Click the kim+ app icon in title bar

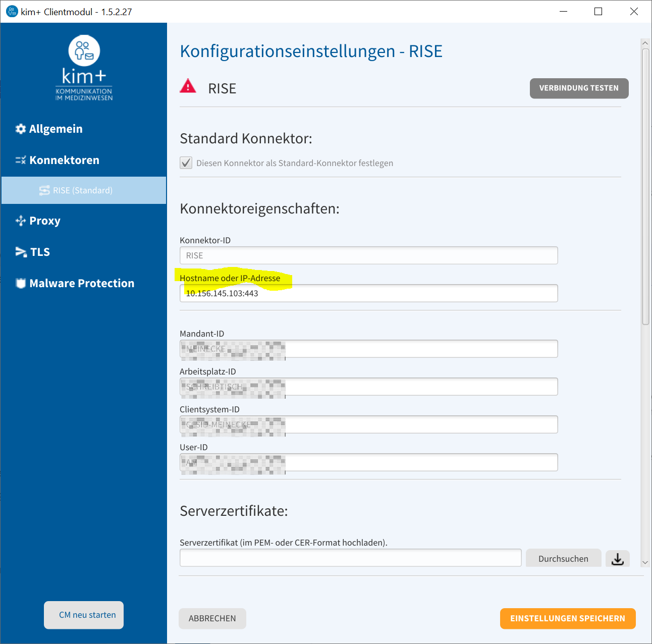[12, 11]
